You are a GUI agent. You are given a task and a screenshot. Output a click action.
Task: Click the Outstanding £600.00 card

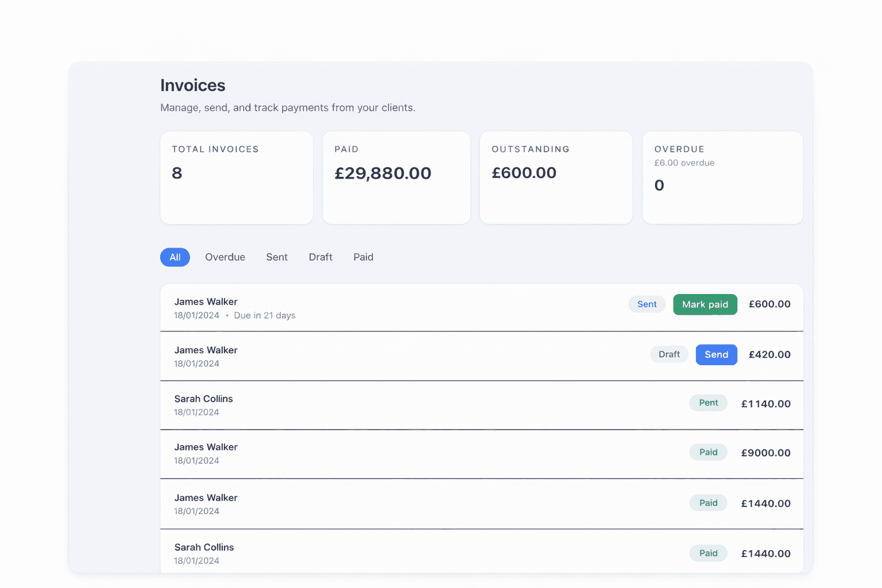555,177
